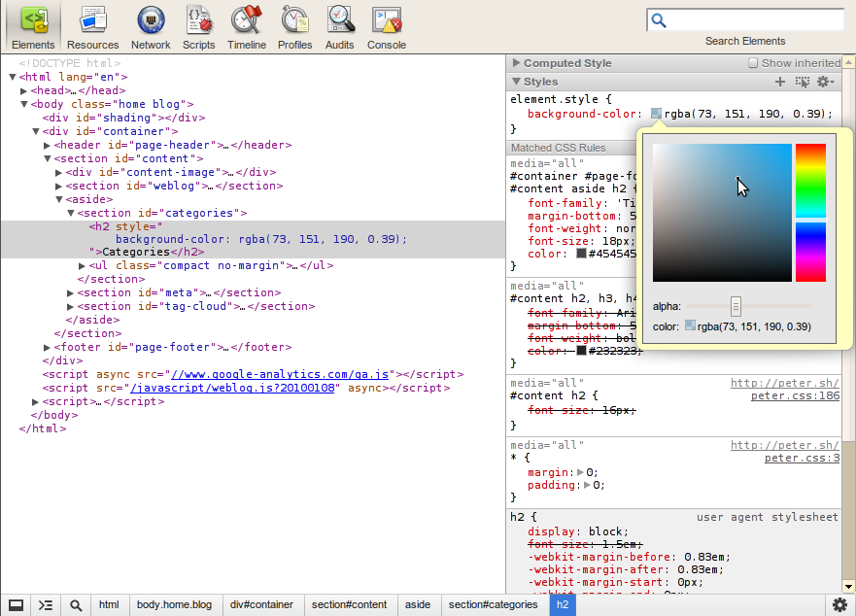Open the google-analytics ga.js link
Screen dimensions: 856x616
(280, 375)
